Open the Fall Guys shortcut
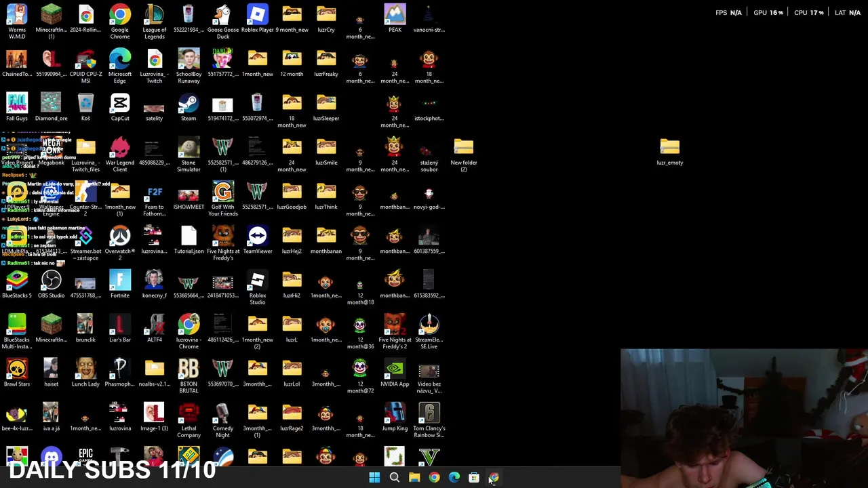Viewport: 868px width, 488px height. (17, 107)
